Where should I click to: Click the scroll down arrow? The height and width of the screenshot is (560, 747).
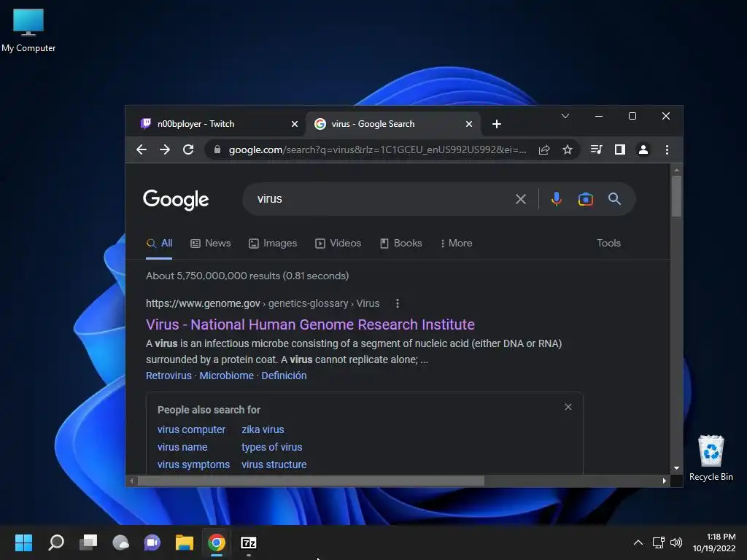[x=676, y=469]
